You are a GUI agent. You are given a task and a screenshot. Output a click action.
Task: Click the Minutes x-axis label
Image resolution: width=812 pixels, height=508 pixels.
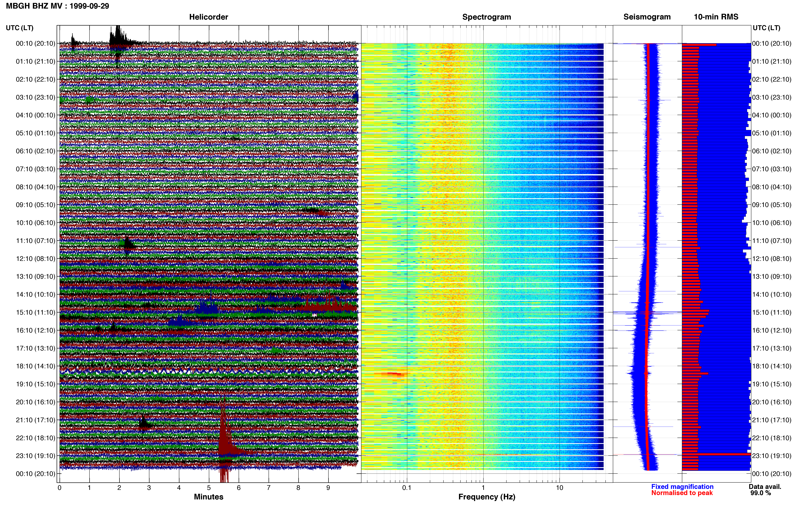pyautogui.click(x=209, y=497)
